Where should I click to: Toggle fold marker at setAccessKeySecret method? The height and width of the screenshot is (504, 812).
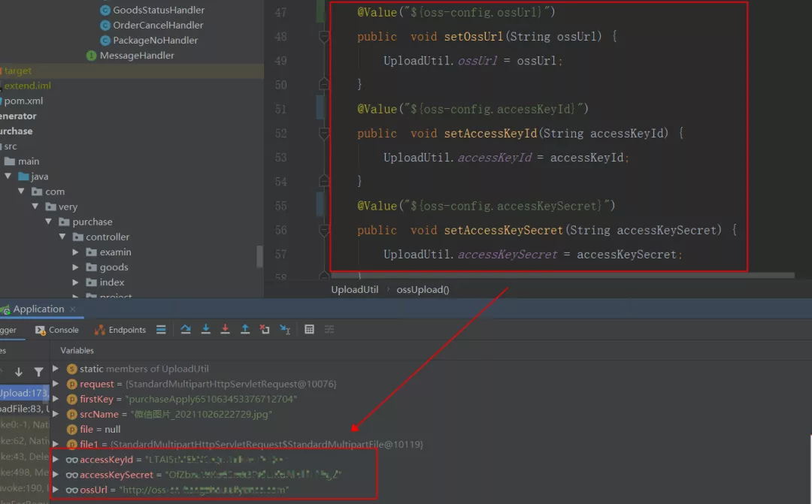[324, 231]
